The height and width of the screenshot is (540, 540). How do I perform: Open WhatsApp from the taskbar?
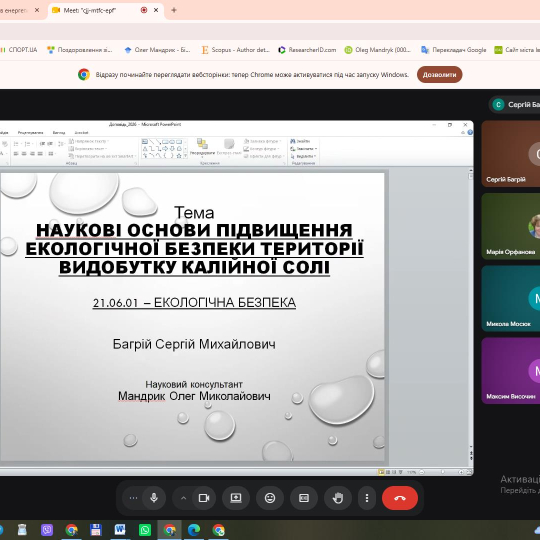point(145,530)
